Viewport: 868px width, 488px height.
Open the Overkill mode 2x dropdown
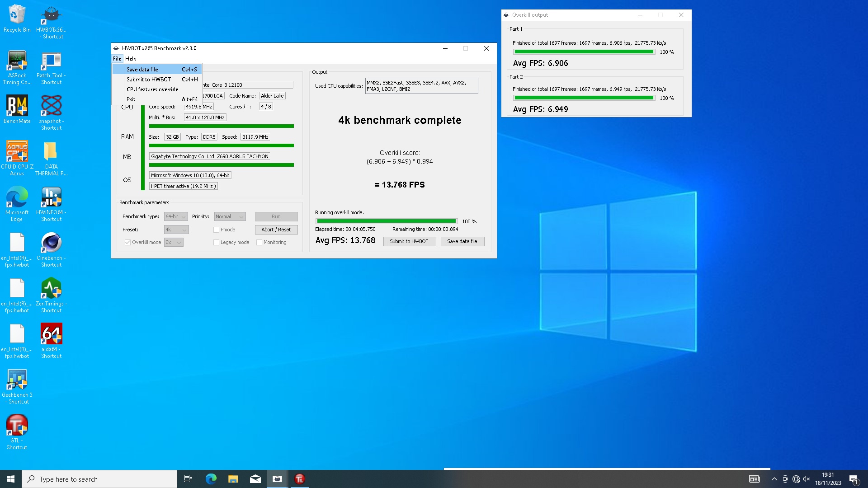click(174, 242)
